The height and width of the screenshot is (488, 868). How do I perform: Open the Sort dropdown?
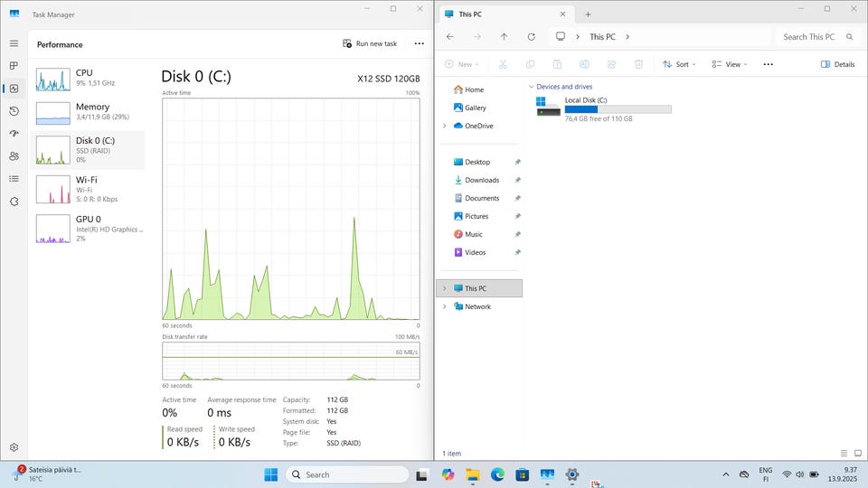point(679,64)
